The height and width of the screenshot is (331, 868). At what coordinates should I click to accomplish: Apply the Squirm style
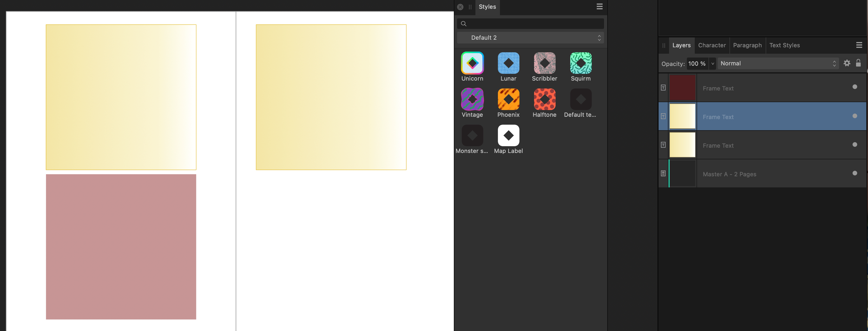[x=581, y=63]
